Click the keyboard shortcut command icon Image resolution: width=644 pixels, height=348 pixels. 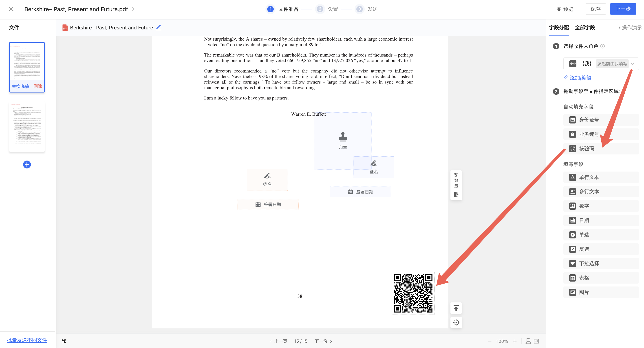tap(64, 341)
